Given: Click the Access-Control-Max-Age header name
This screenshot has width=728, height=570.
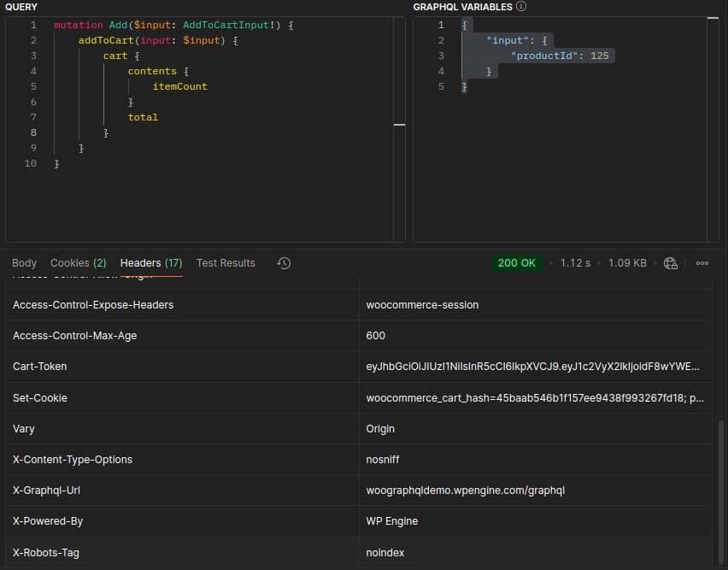Looking at the screenshot, I should coord(74,336).
